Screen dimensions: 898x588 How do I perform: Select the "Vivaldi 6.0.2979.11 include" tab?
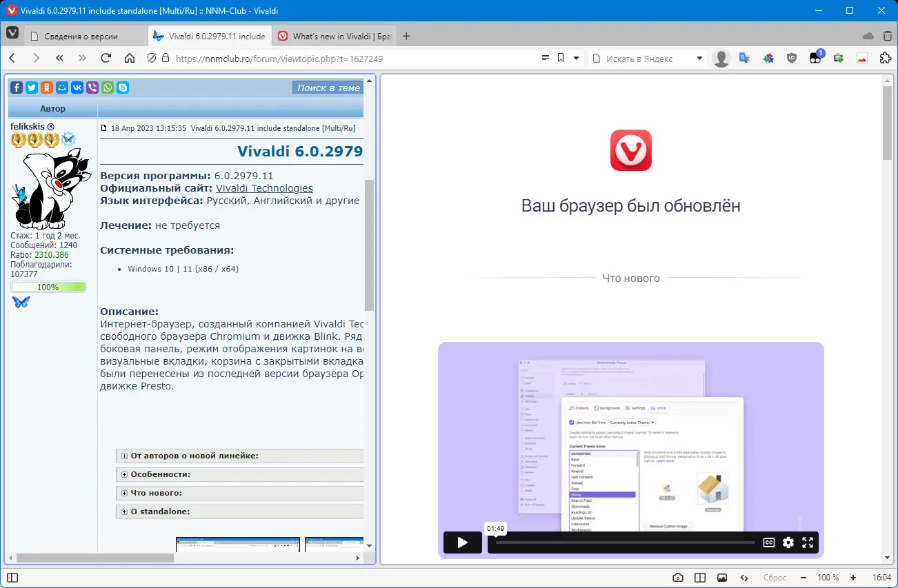point(210,37)
